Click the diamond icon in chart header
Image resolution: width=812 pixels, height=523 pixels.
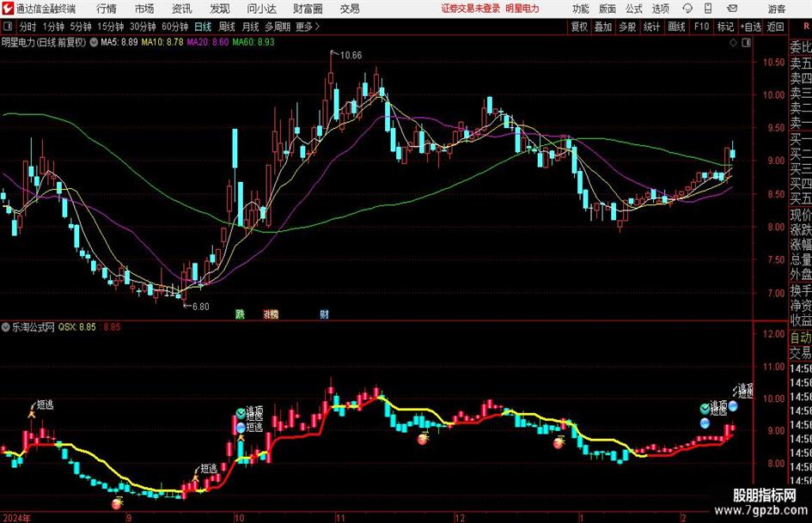point(733,43)
